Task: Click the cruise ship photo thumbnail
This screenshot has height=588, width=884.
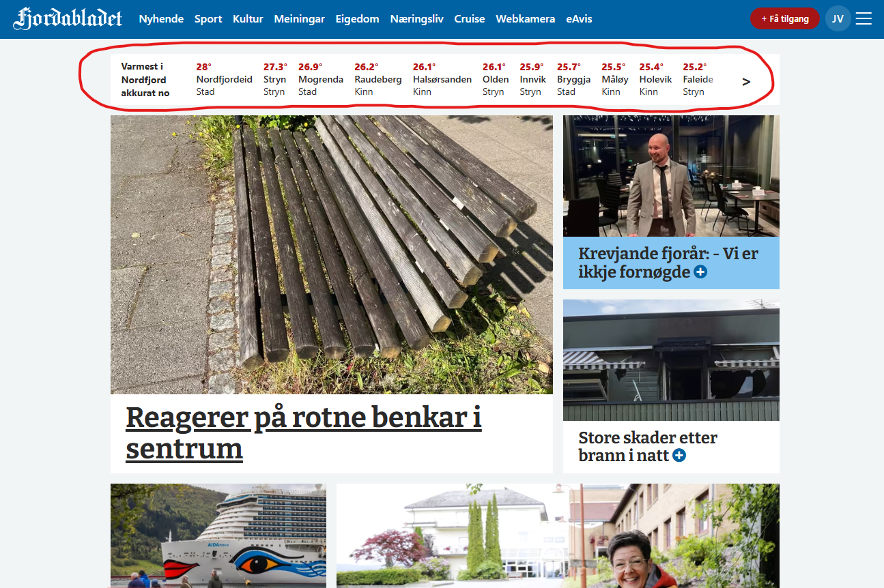Action: coord(218,535)
